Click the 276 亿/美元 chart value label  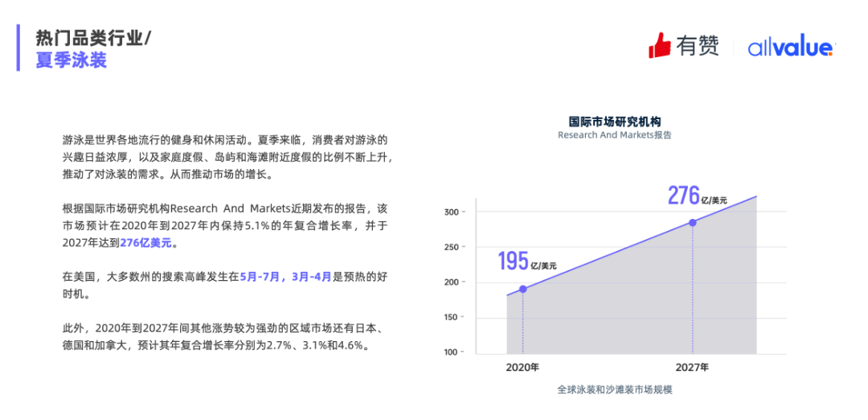(x=697, y=196)
